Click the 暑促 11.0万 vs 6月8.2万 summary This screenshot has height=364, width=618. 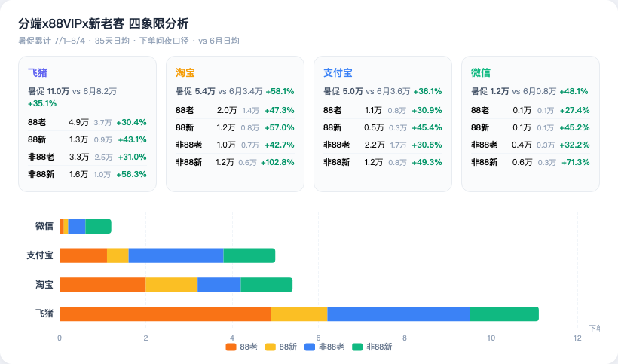[x=72, y=91]
